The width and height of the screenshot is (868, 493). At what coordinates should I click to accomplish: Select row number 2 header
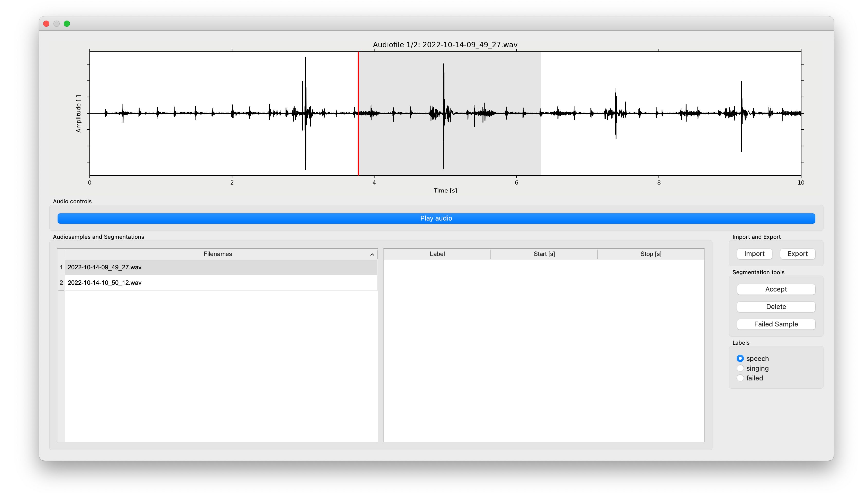pos(61,283)
